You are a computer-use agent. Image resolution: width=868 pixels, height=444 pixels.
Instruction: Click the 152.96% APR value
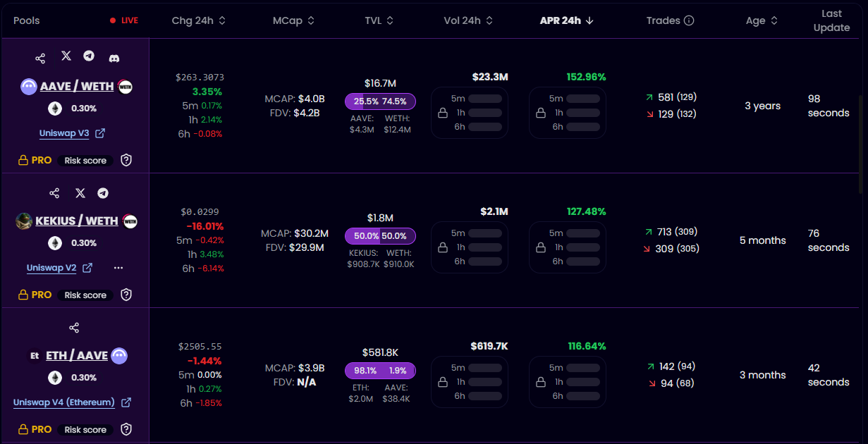pos(586,77)
